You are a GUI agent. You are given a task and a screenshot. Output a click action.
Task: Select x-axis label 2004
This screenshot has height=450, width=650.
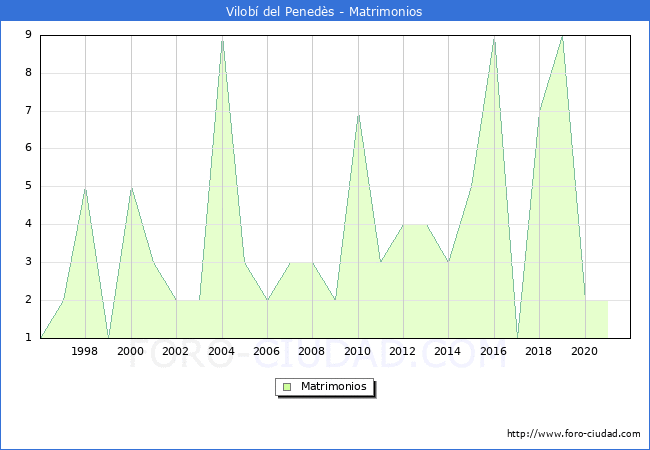coord(221,351)
